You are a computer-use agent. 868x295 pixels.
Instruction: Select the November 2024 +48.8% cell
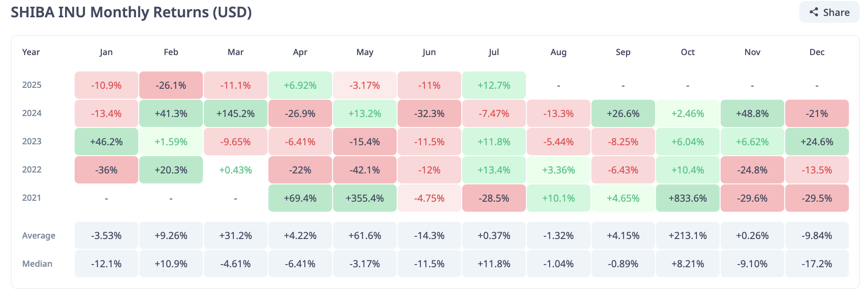pos(752,113)
